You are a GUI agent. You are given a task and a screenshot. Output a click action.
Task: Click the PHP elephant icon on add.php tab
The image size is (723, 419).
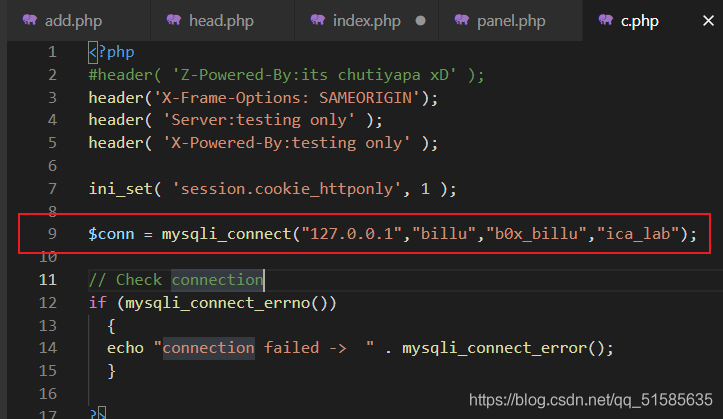click(x=30, y=20)
